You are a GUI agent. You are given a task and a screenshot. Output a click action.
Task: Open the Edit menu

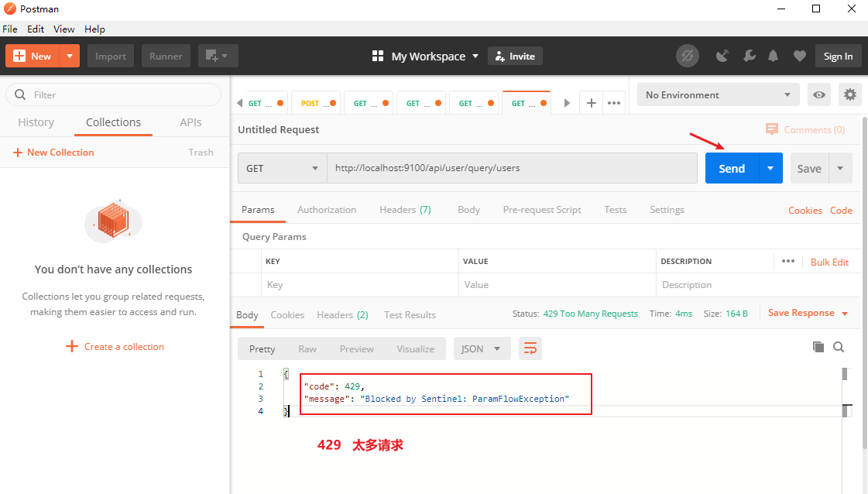(x=36, y=29)
